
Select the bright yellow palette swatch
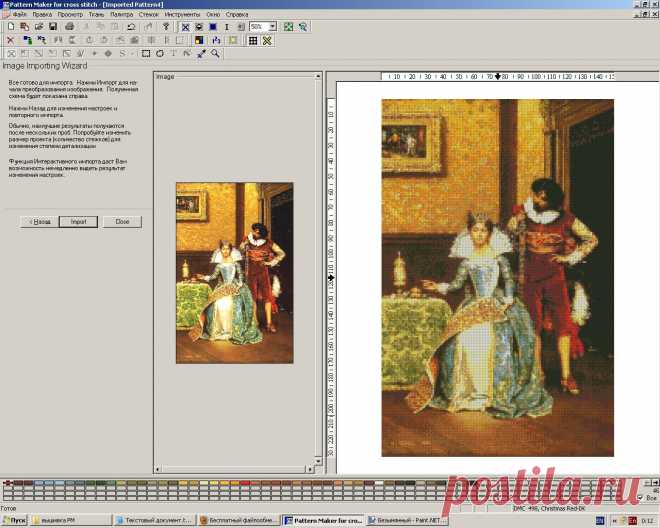214,483
